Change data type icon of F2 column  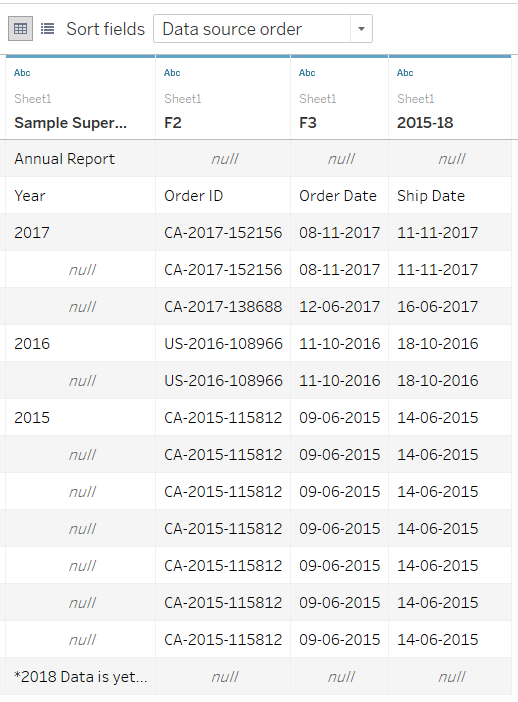pyautogui.click(x=172, y=73)
